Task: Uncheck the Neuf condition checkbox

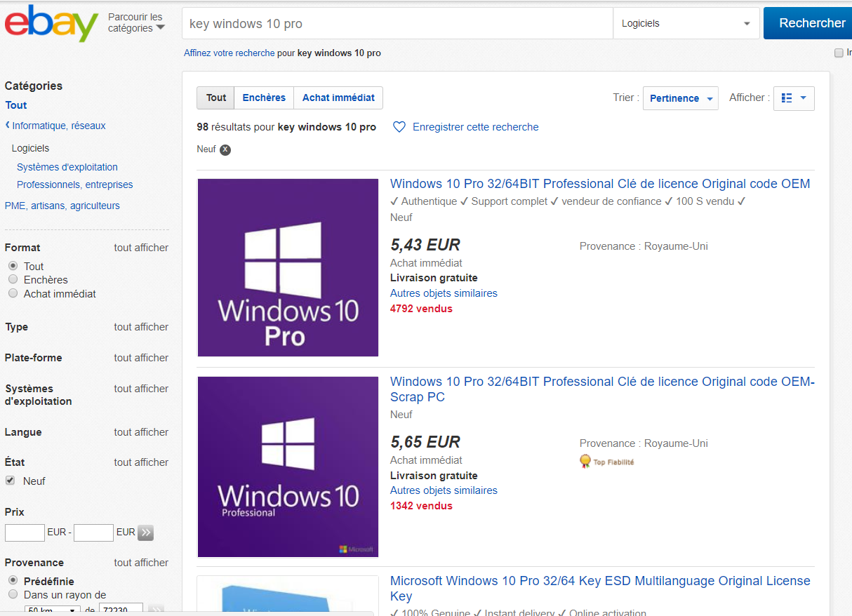Action: [11, 481]
